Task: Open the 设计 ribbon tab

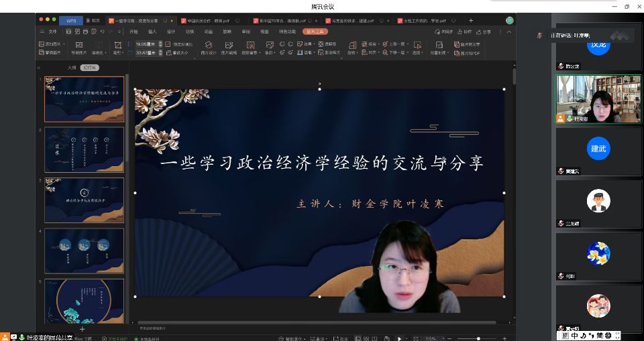Action: [x=171, y=31]
